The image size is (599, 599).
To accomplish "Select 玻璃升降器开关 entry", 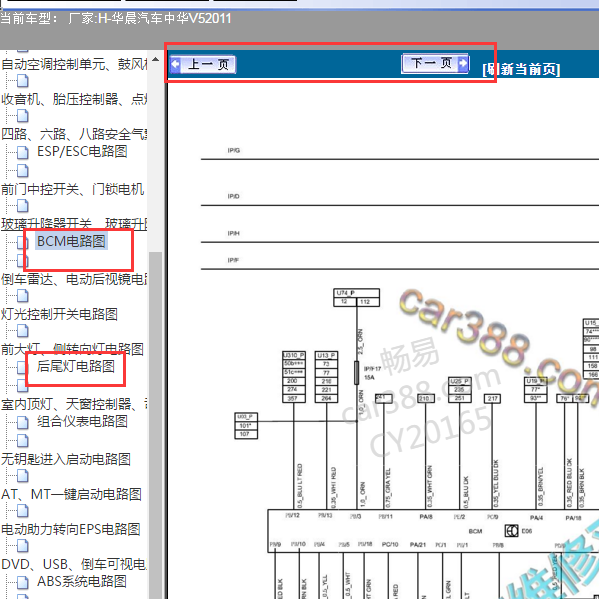I will click(74, 224).
